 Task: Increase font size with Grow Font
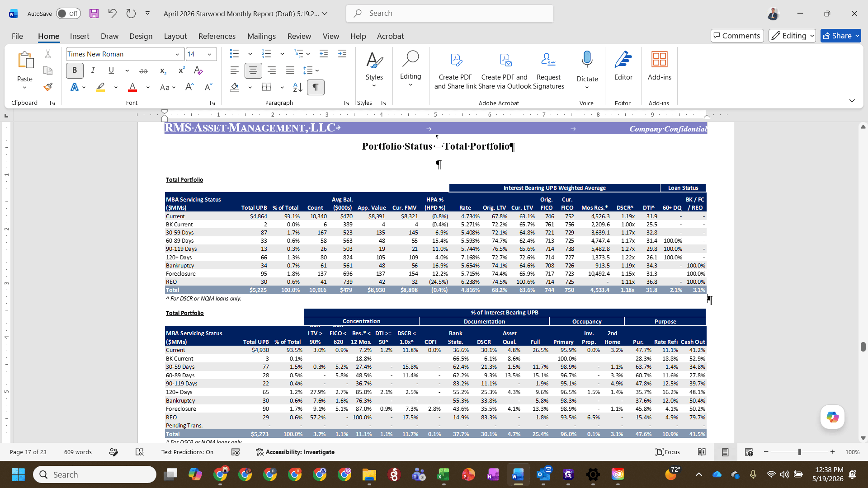pyautogui.click(x=189, y=87)
